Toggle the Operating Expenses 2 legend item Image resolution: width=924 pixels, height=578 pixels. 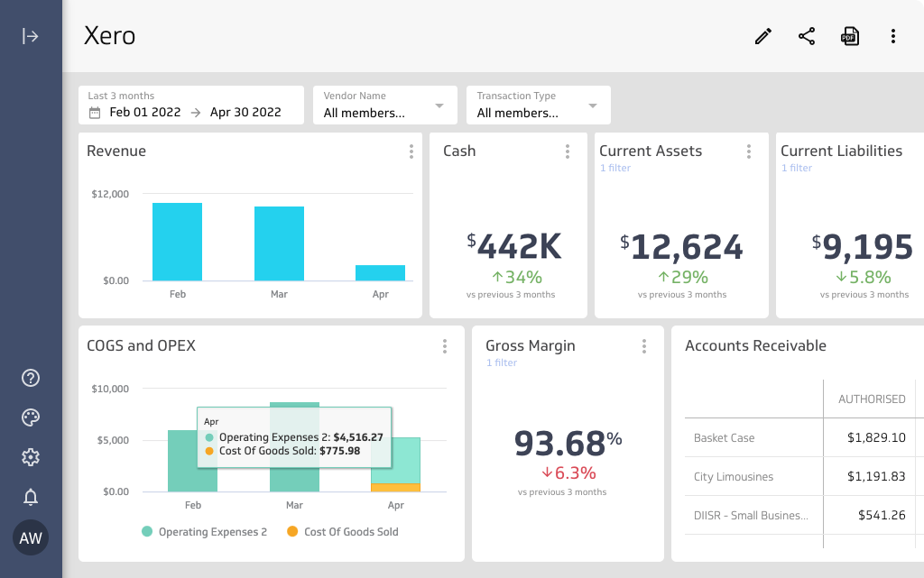[x=205, y=531]
